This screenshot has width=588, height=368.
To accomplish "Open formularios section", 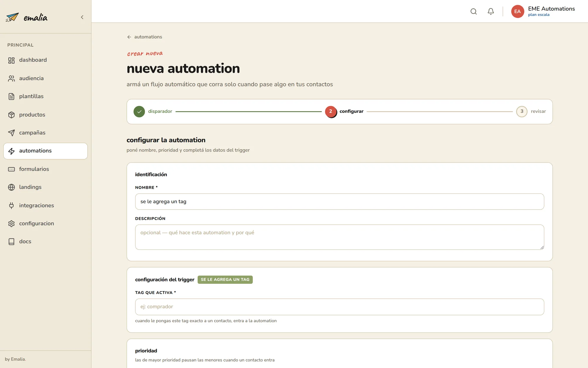I will (46, 169).
